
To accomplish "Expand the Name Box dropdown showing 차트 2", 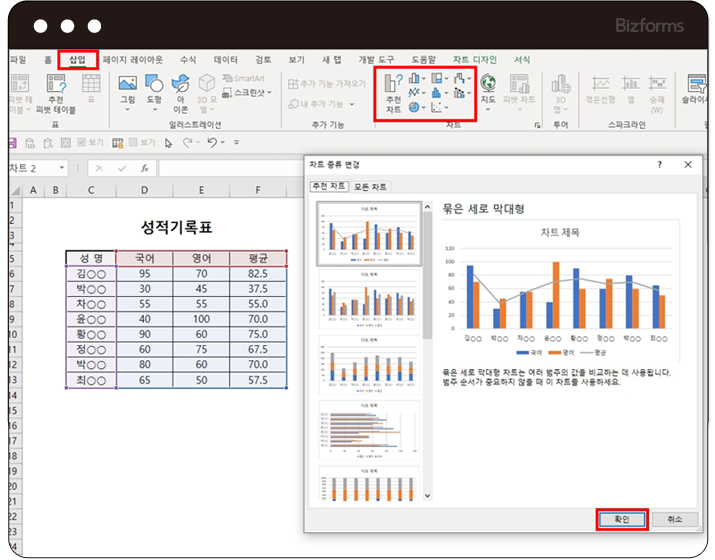I will pyautogui.click(x=62, y=168).
